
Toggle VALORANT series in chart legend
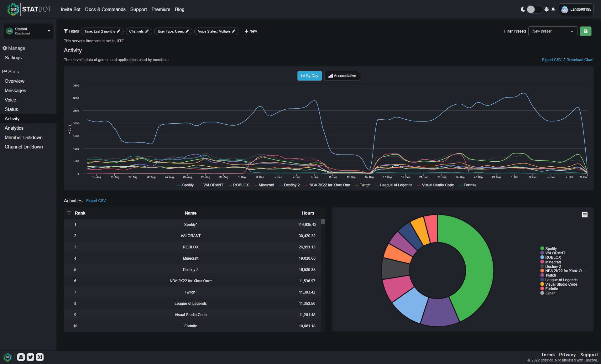pyautogui.click(x=211, y=185)
